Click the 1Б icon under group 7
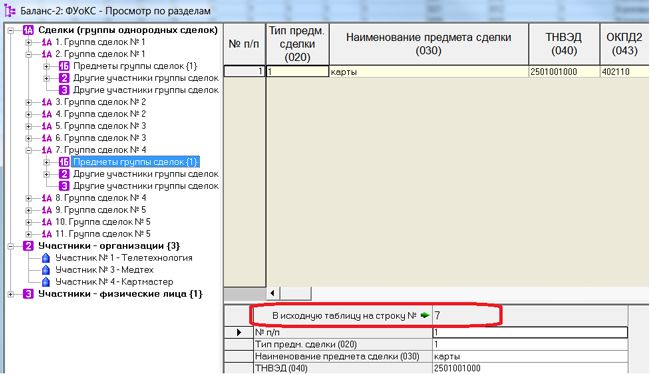650x375 pixels. [x=64, y=162]
